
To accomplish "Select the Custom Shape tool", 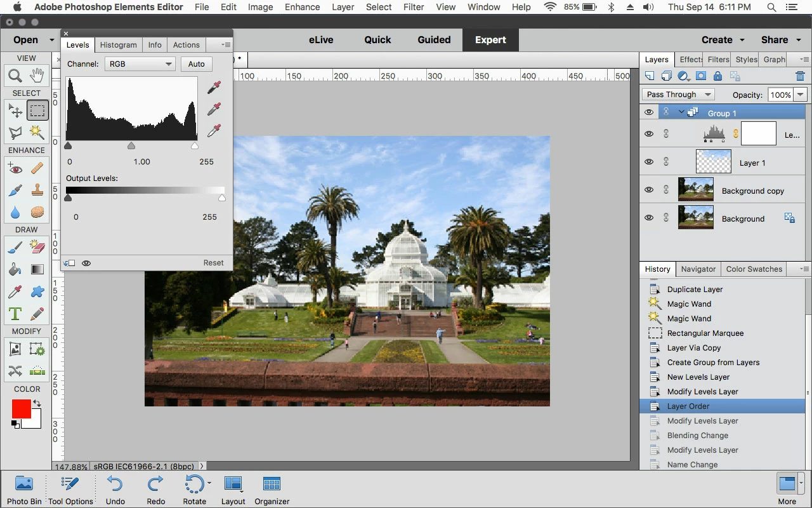I will pos(37,291).
